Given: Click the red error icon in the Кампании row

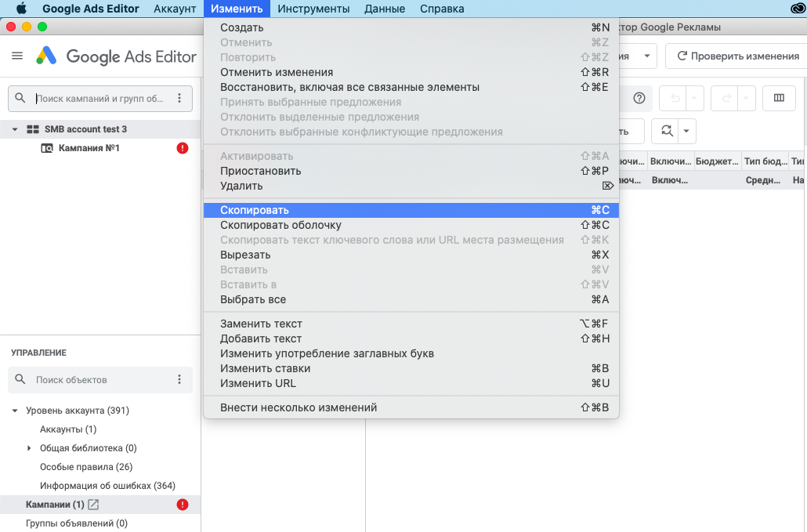Looking at the screenshot, I should (x=183, y=505).
